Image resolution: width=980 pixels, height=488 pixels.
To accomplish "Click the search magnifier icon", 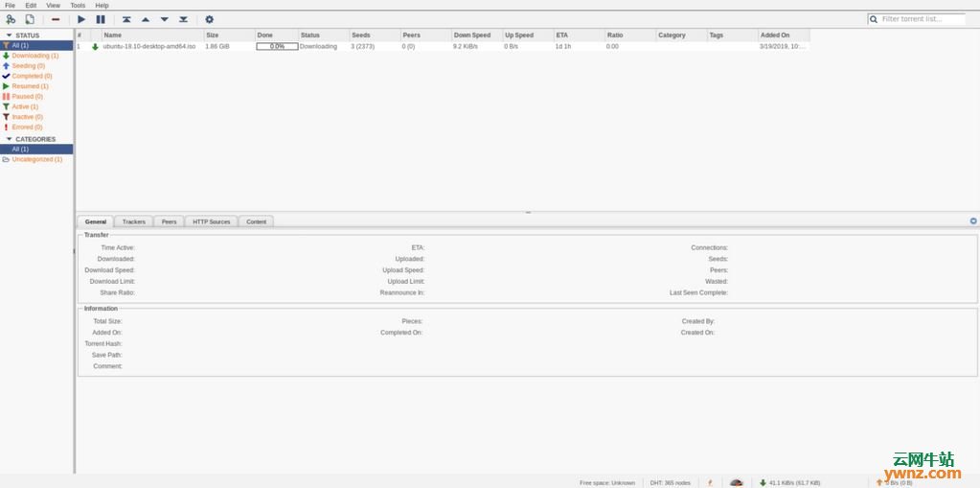I will tap(874, 19).
